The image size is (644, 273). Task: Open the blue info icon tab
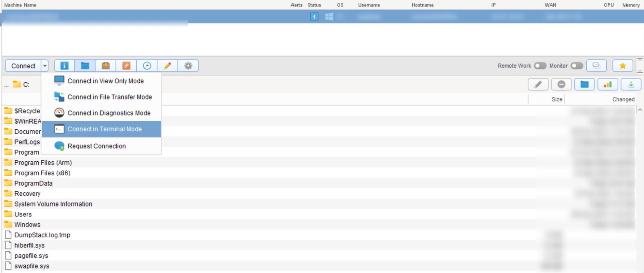click(64, 66)
